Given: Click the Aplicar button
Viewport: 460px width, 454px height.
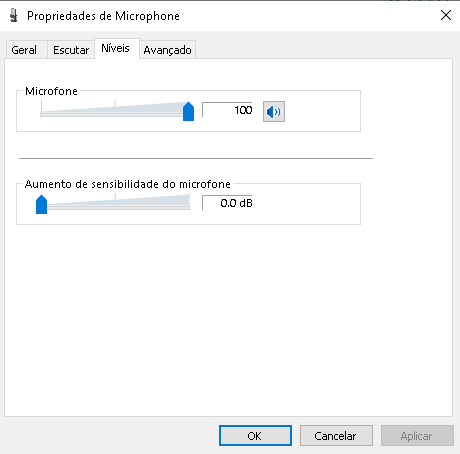Looking at the screenshot, I should click(x=417, y=435).
